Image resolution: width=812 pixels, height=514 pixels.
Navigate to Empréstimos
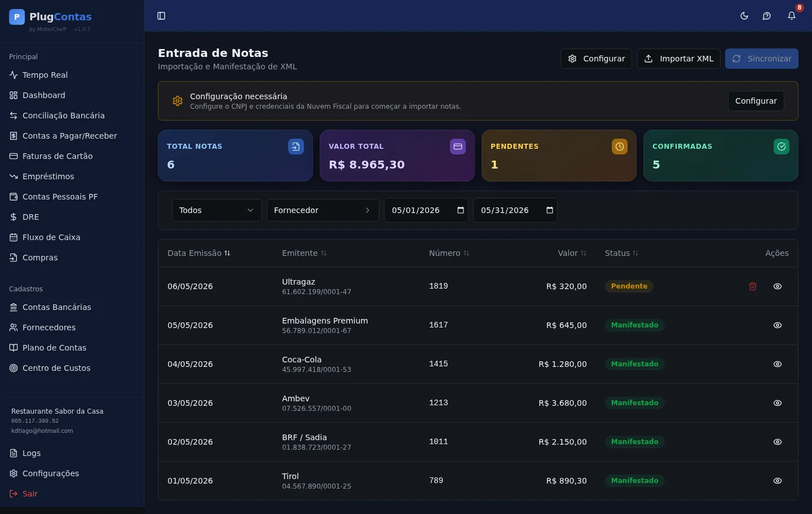pos(72,176)
